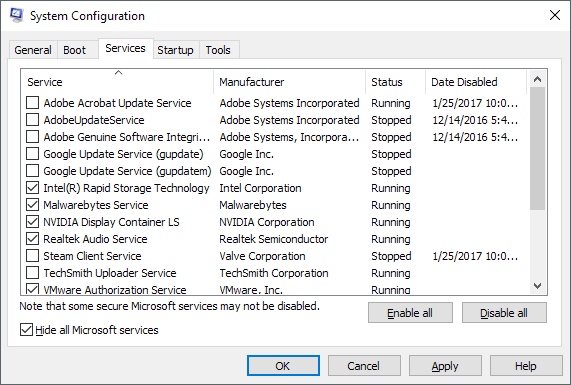Click the System Configuration title bar icon
Viewport: 571px width, 385px height.
pos(16,16)
